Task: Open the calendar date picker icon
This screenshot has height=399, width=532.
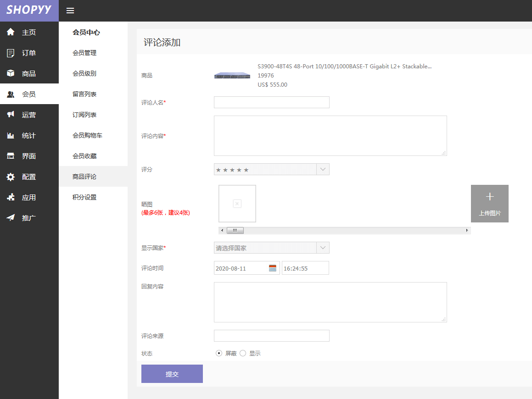Action: [x=273, y=268]
